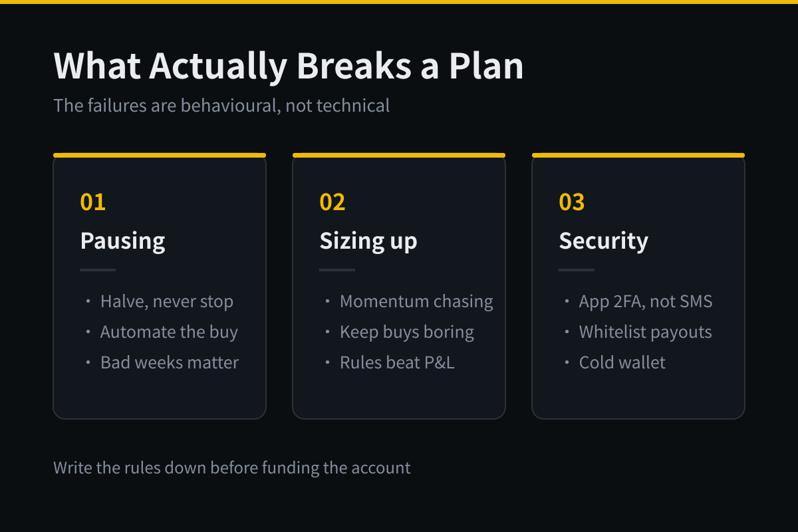Click the title What Actually Breaks a Plan
This screenshot has height=532, width=798.
pyautogui.click(x=289, y=66)
